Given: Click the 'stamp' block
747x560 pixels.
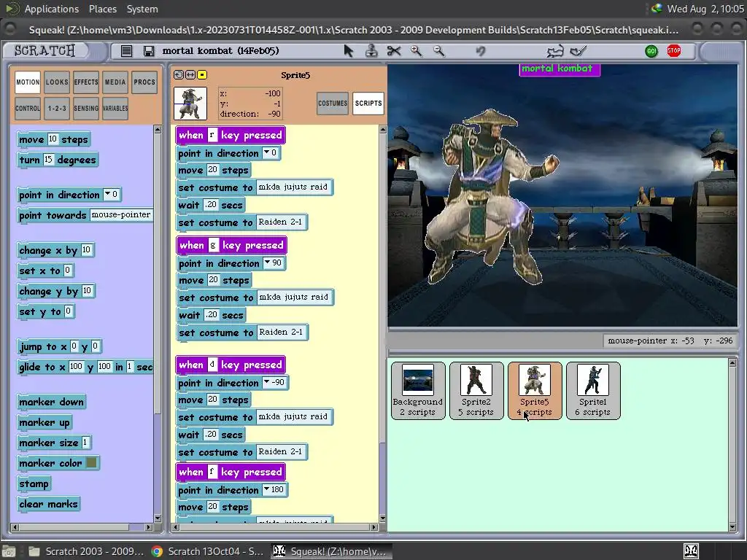Looking at the screenshot, I should pos(34,483).
